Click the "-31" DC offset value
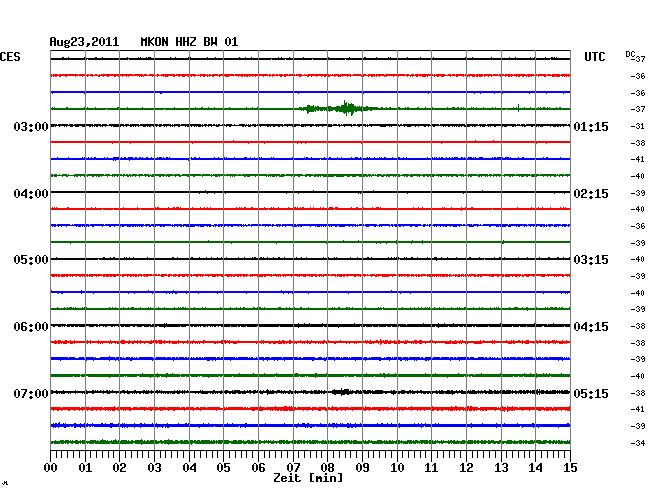Screen dimensions: 650x494 pos(638,126)
